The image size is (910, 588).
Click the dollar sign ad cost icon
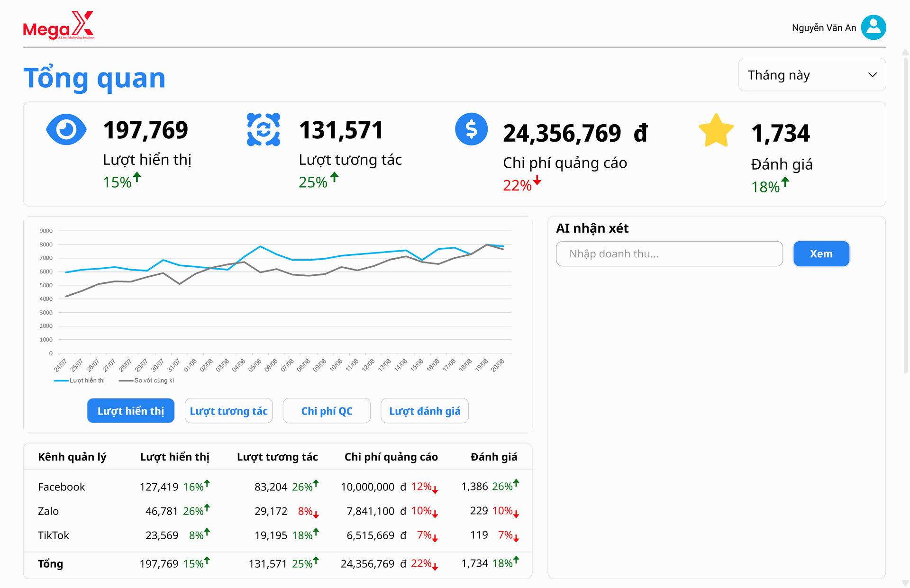tap(471, 129)
